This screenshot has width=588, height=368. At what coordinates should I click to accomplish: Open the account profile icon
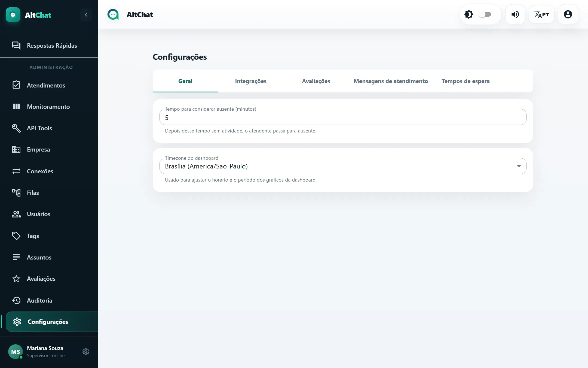click(x=568, y=14)
